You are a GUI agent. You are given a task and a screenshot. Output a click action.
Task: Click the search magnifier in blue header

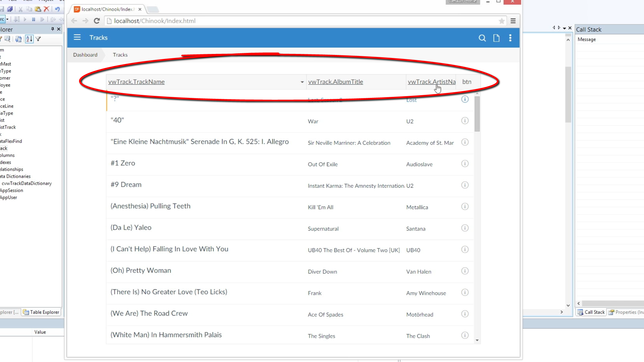point(482,38)
